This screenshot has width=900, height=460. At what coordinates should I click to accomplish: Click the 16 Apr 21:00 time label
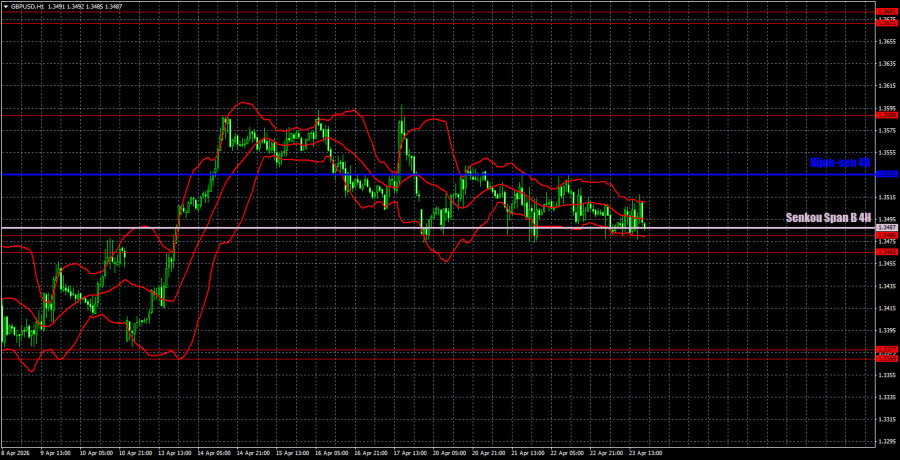click(370, 453)
